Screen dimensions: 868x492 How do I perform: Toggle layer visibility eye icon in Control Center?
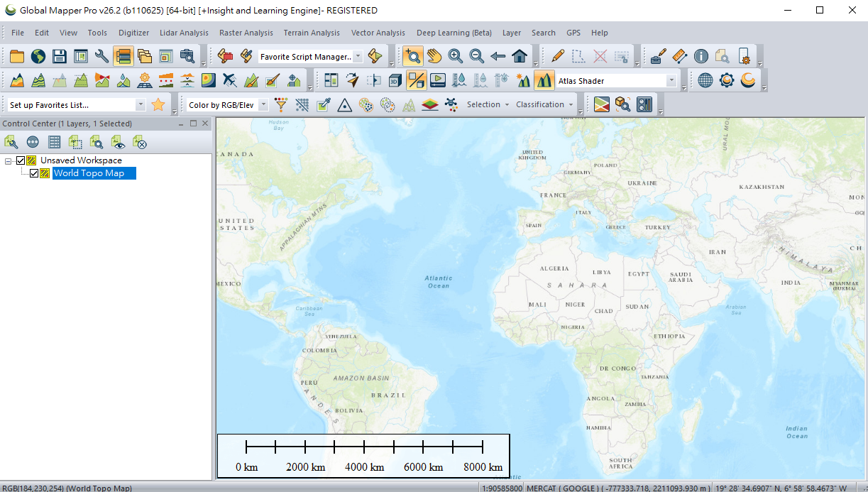[118, 143]
